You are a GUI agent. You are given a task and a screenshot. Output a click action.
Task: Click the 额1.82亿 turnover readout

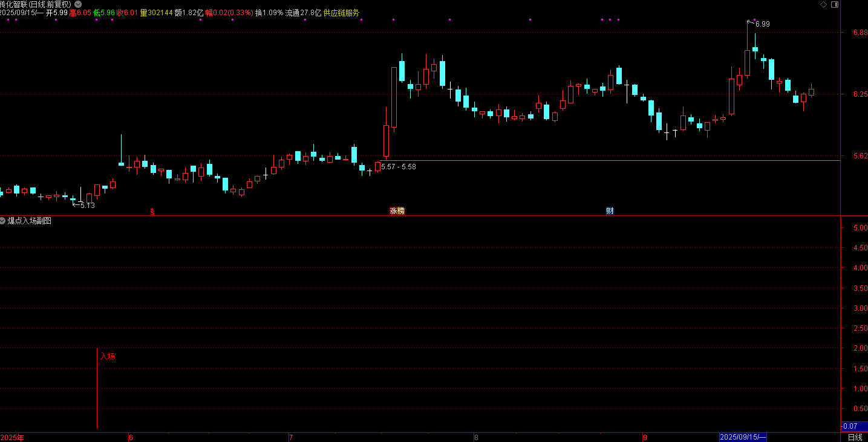(x=189, y=13)
